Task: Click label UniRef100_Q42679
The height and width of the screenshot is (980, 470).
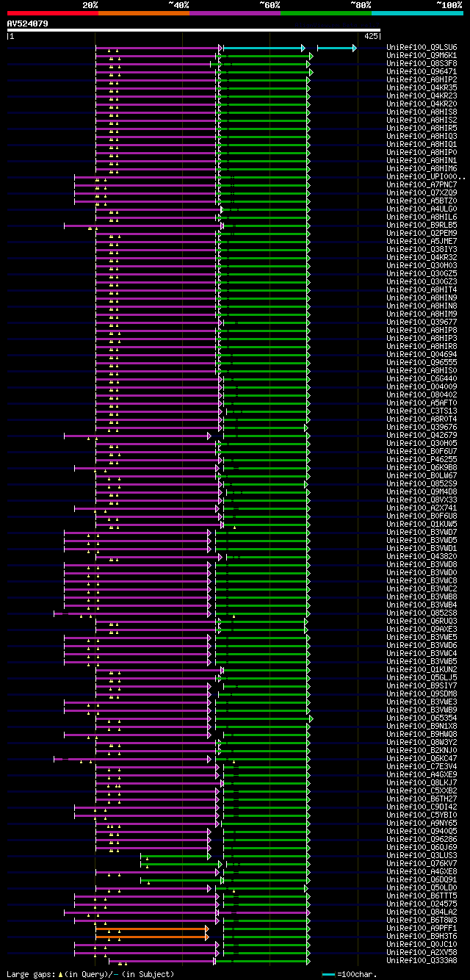Action: pos(422,436)
